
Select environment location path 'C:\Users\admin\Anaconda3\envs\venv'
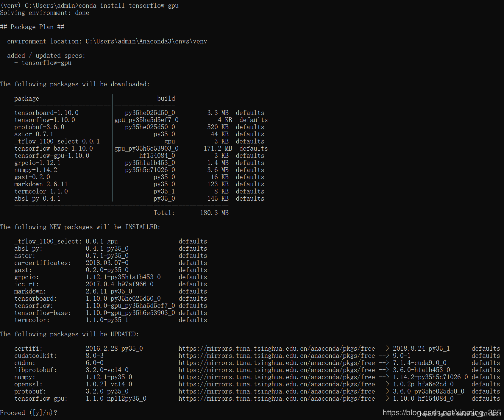(146, 41)
